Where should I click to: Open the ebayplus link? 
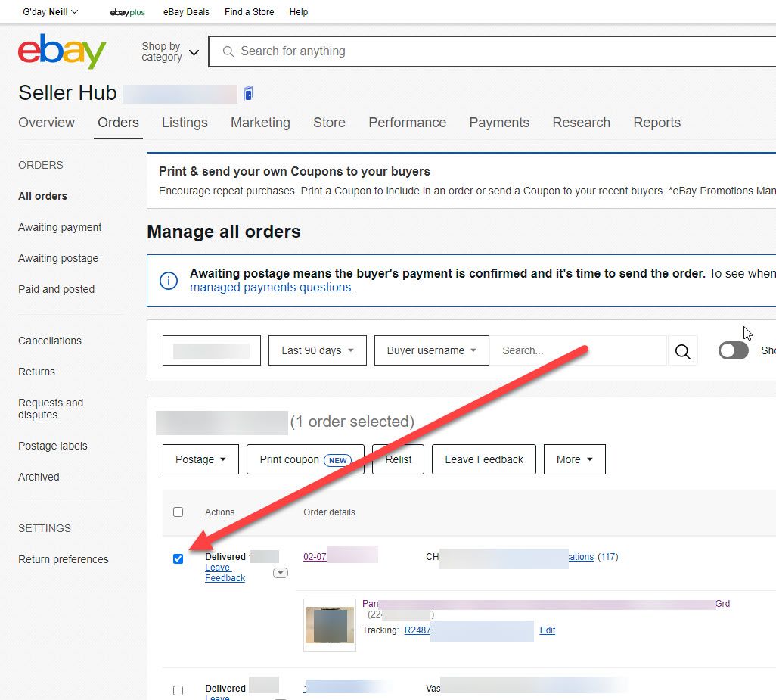coord(127,12)
